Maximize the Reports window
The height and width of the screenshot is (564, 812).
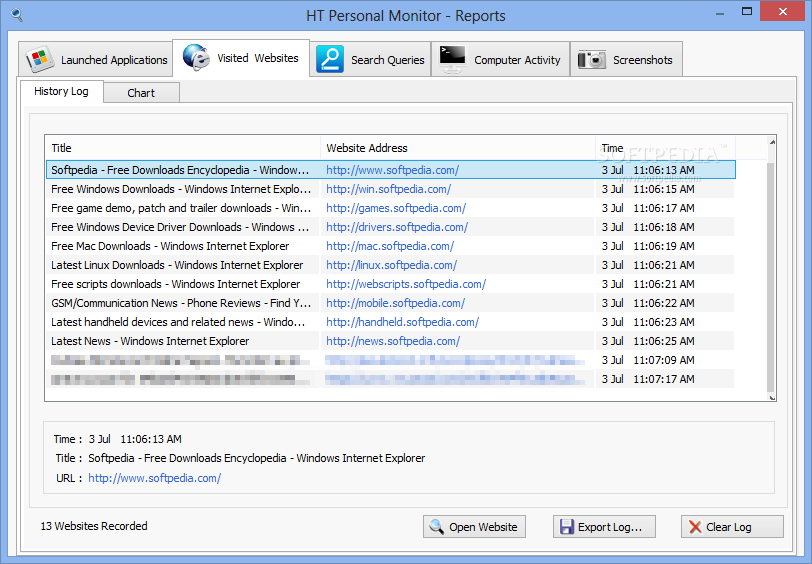click(747, 11)
